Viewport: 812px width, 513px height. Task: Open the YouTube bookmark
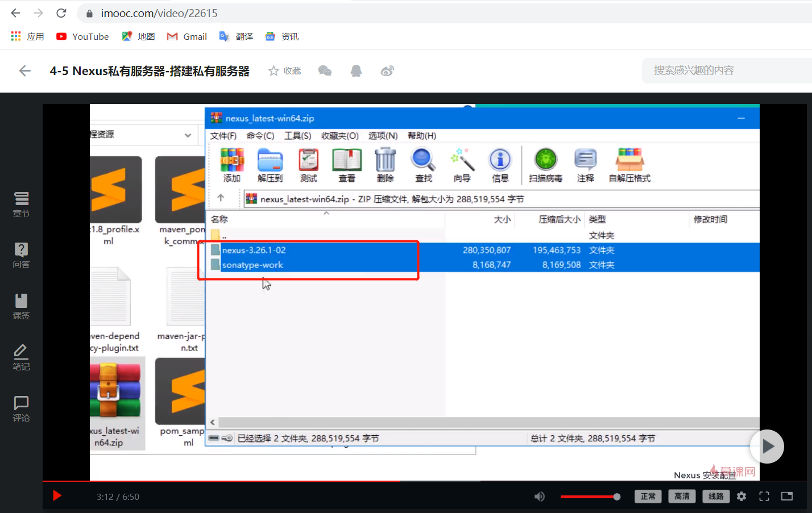tap(82, 36)
